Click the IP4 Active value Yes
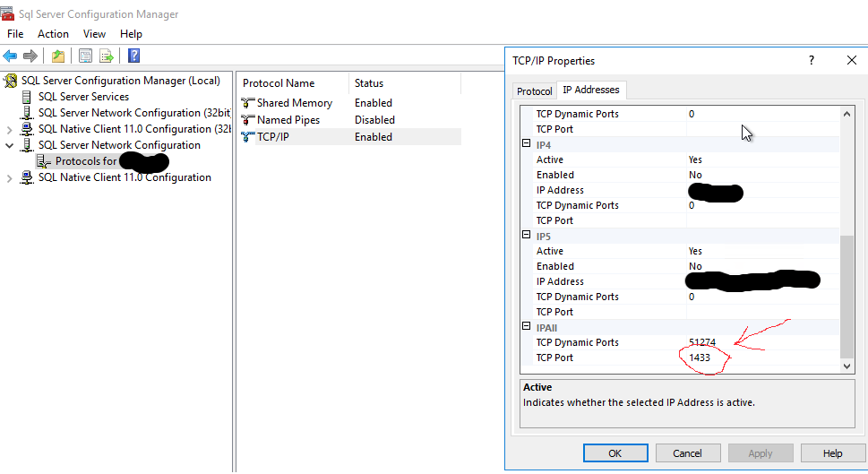868x474 pixels. coord(695,159)
